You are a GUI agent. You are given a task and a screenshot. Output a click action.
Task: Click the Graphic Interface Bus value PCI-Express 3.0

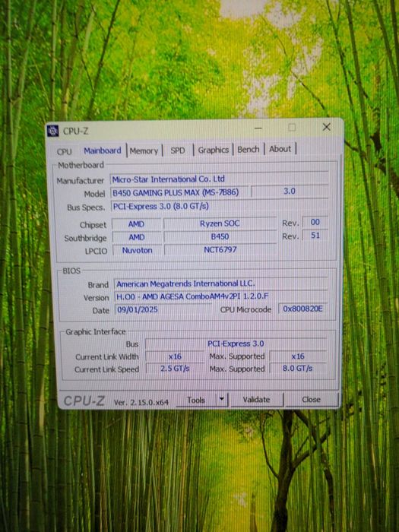[236, 344]
